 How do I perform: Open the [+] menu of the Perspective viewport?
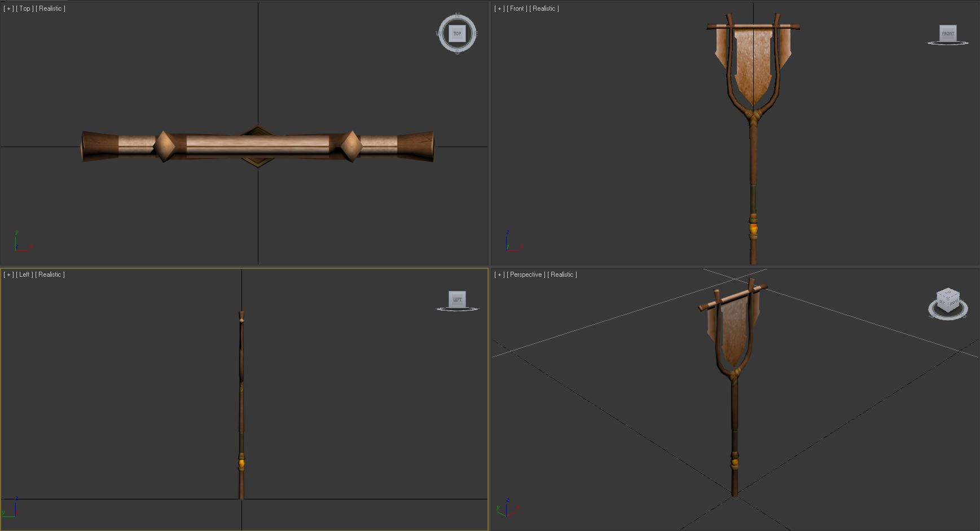tap(499, 275)
